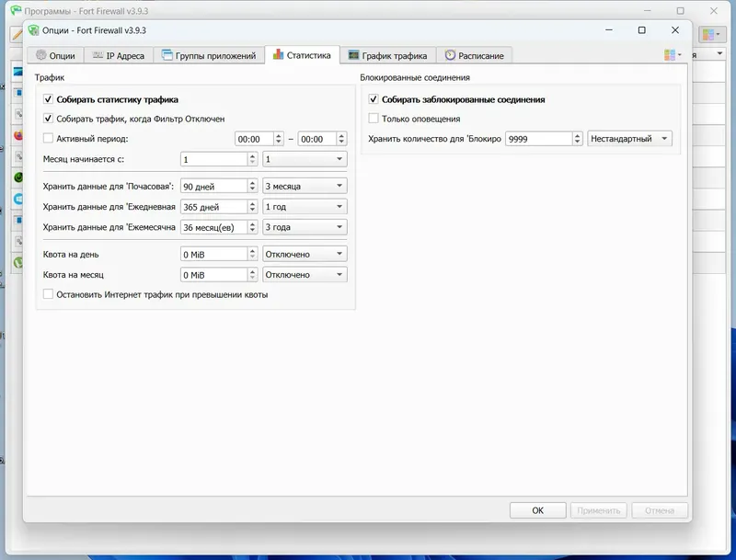Open the Нестандартный dropdown
736x560 pixels.
629,139
